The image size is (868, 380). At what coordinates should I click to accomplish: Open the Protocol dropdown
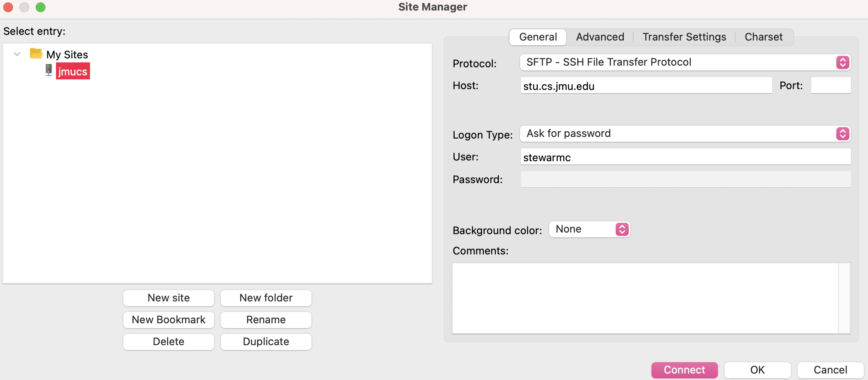(842, 62)
